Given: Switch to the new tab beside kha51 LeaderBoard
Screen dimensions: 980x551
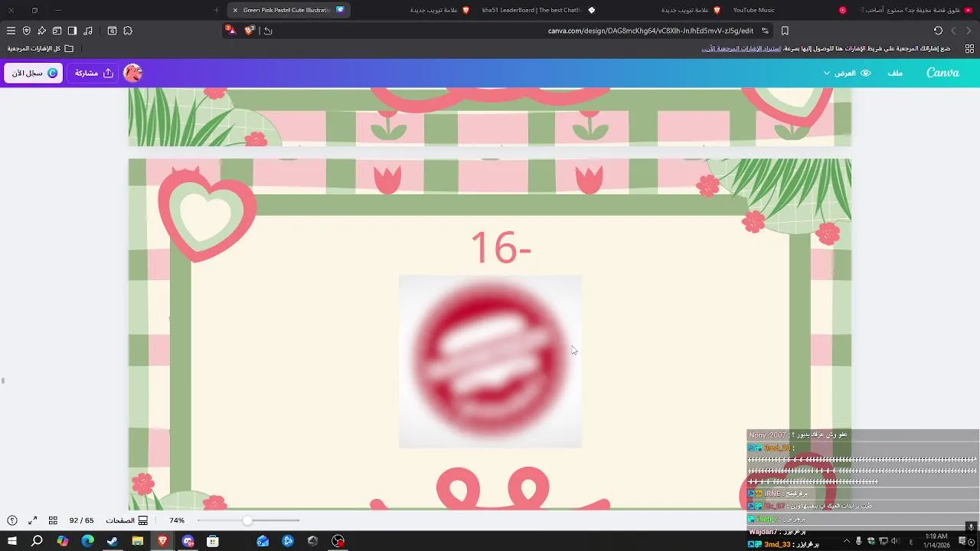Looking at the screenshot, I should (x=413, y=10).
